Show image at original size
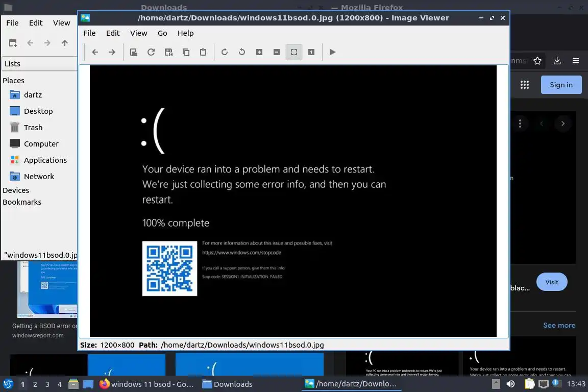Viewport: 588px width, 392px height. click(311, 52)
